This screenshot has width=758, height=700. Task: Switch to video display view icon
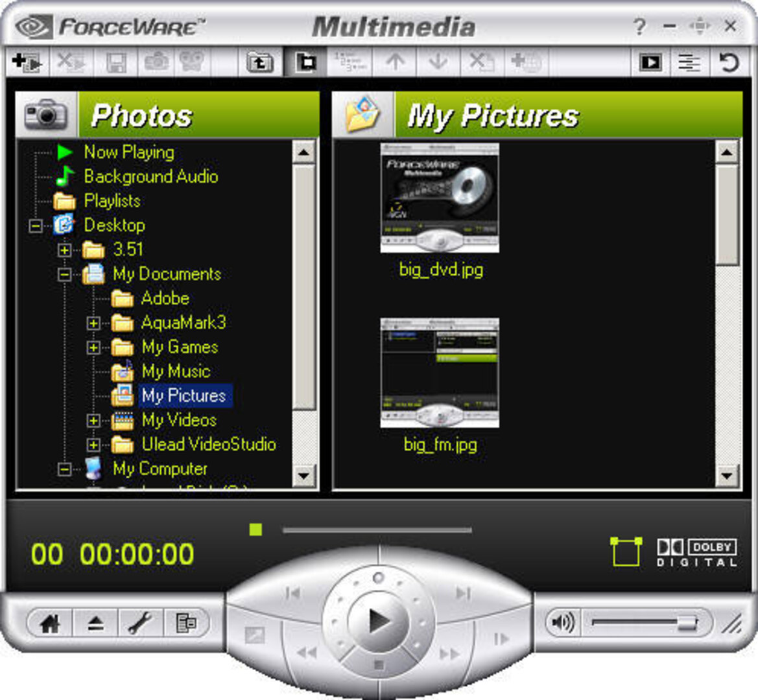pos(650,62)
